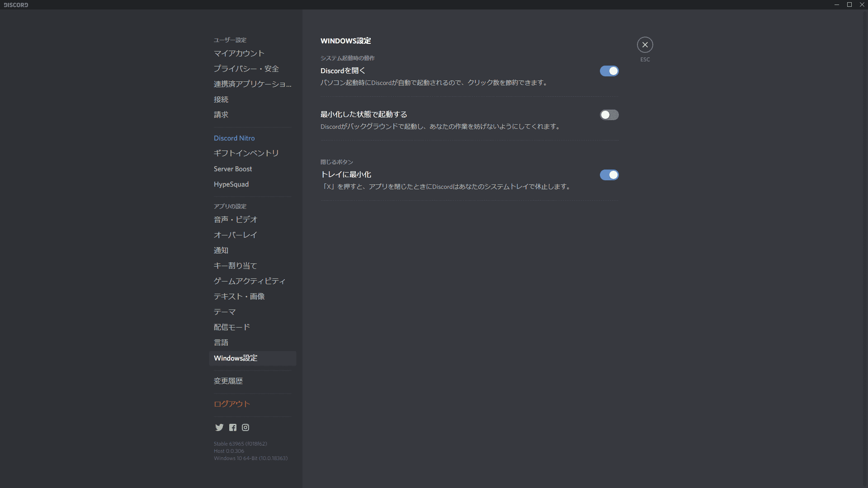The width and height of the screenshot is (868, 488).
Task: Open マイアカウント settings
Action: [x=253, y=53]
